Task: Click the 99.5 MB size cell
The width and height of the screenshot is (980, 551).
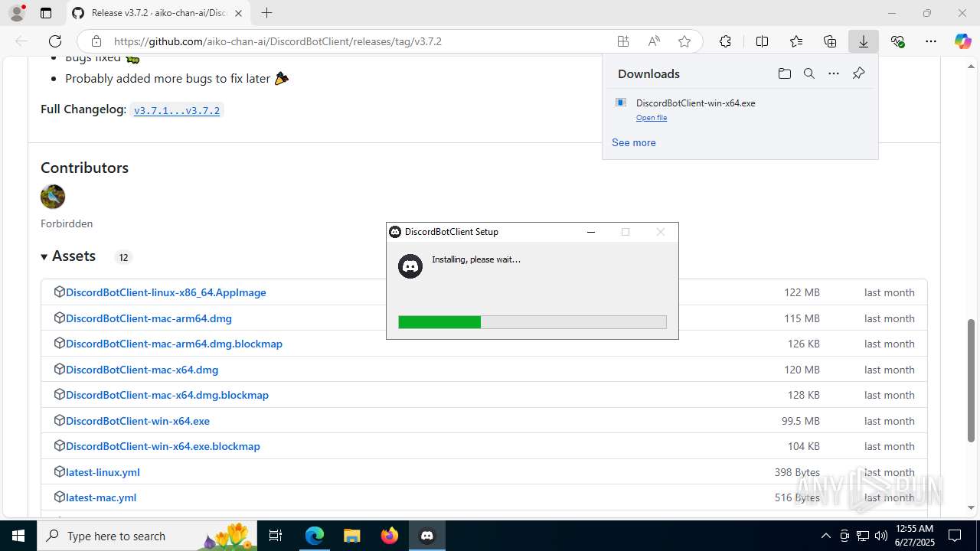Action: (800, 421)
